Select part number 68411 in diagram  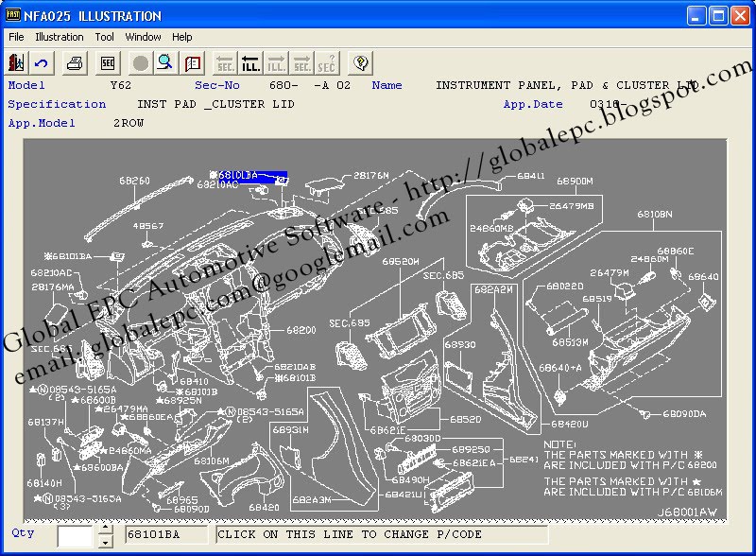(x=531, y=176)
